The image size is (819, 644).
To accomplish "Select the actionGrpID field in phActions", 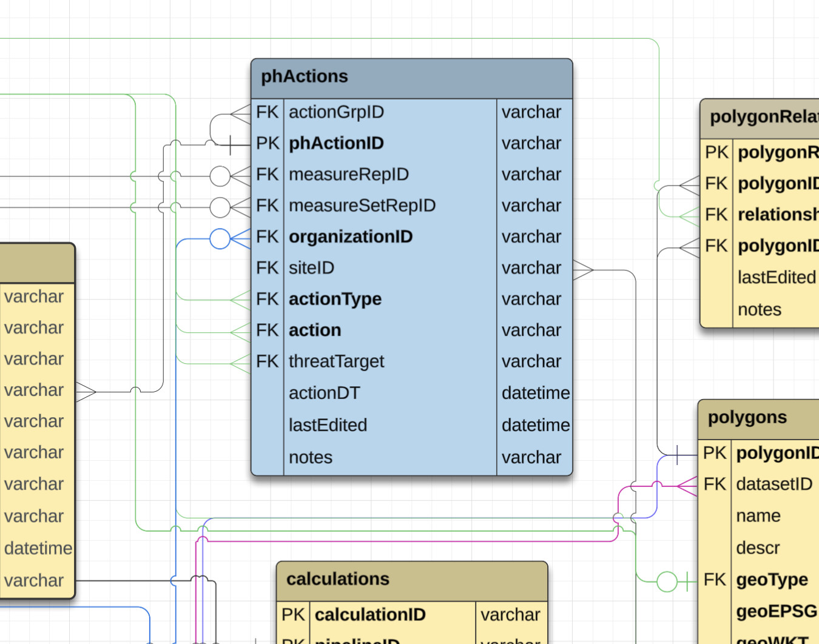I will 336,112.
